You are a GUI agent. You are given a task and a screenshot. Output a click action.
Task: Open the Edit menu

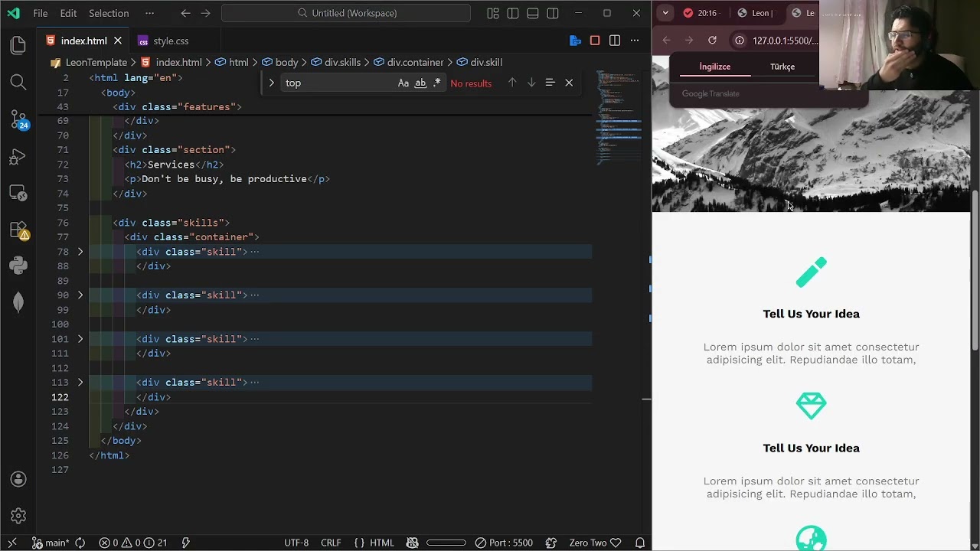click(x=68, y=13)
